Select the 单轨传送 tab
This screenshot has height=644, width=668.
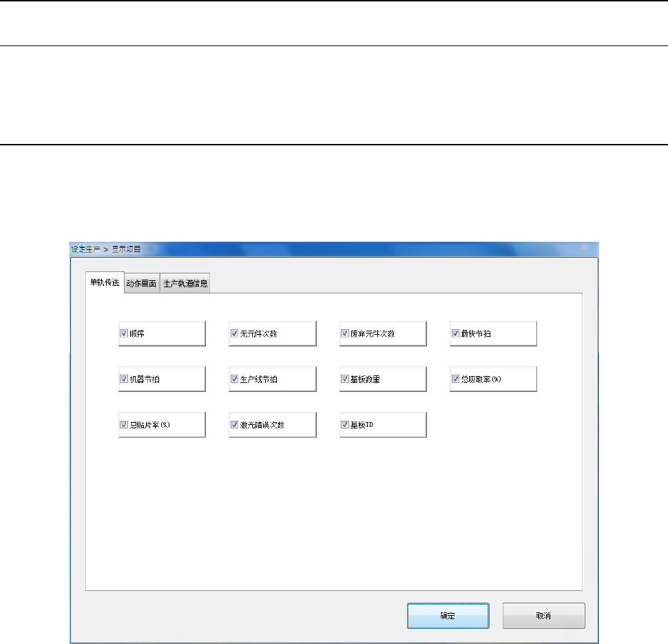105,282
